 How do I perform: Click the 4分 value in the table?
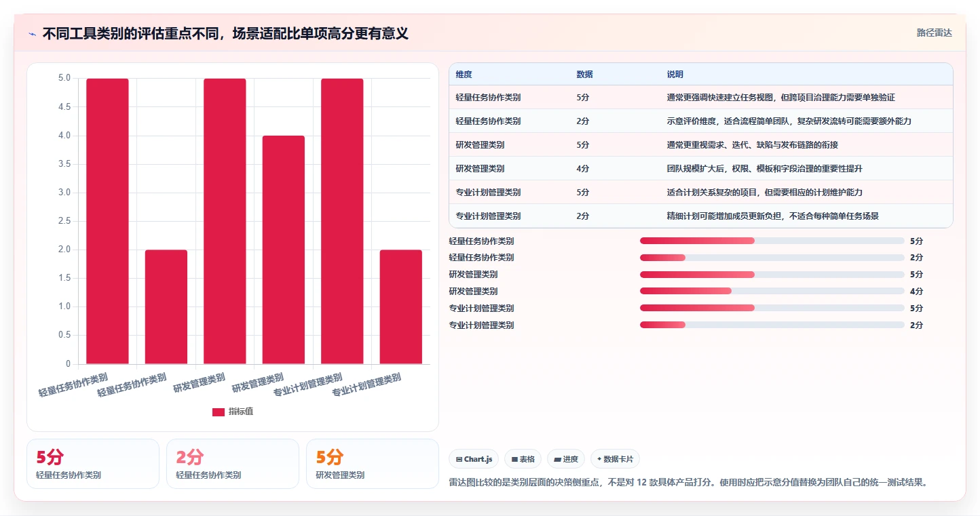(583, 169)
